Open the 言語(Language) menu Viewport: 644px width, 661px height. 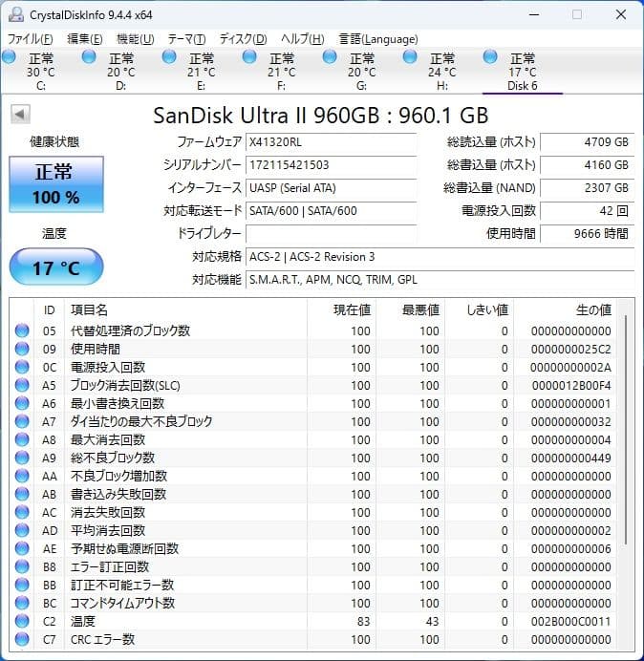[378, 39]
